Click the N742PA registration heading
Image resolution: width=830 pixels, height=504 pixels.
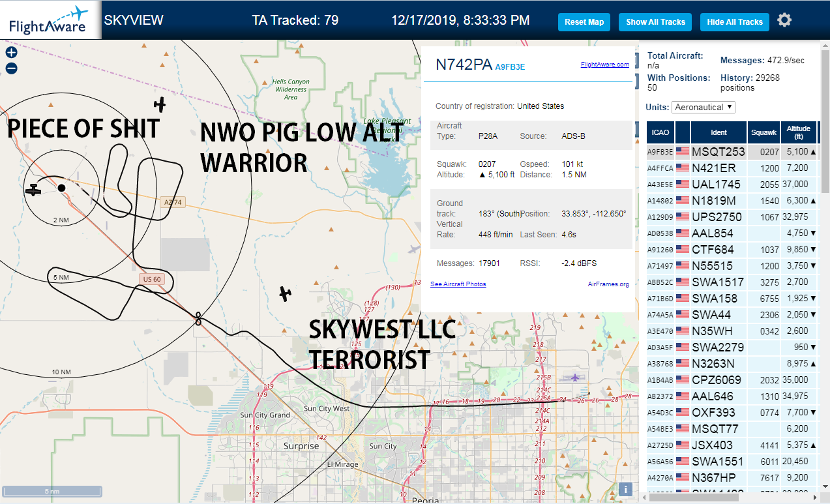464,64
